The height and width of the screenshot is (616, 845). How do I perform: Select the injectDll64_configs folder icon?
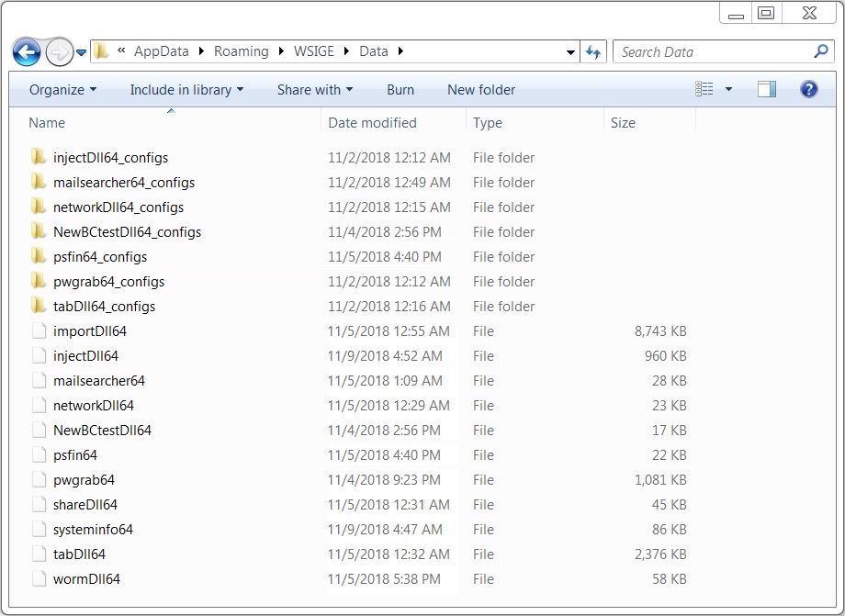pos(39,157)
